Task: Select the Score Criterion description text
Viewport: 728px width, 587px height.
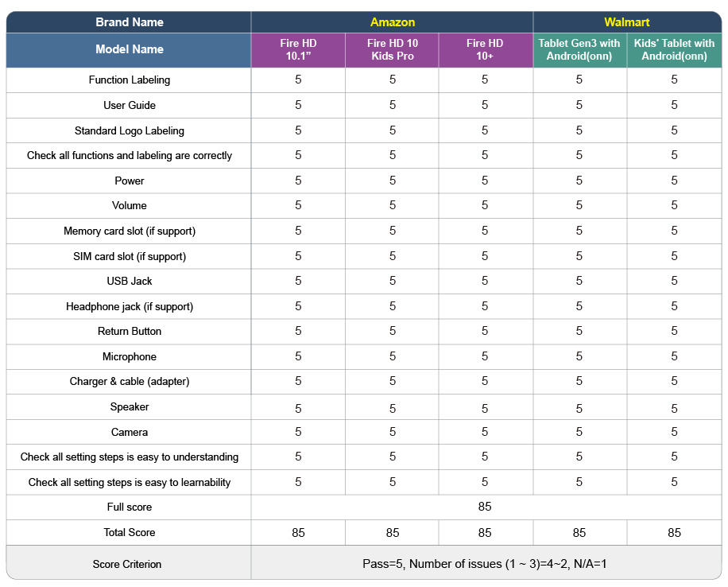Action: click(x=485, y=564)
